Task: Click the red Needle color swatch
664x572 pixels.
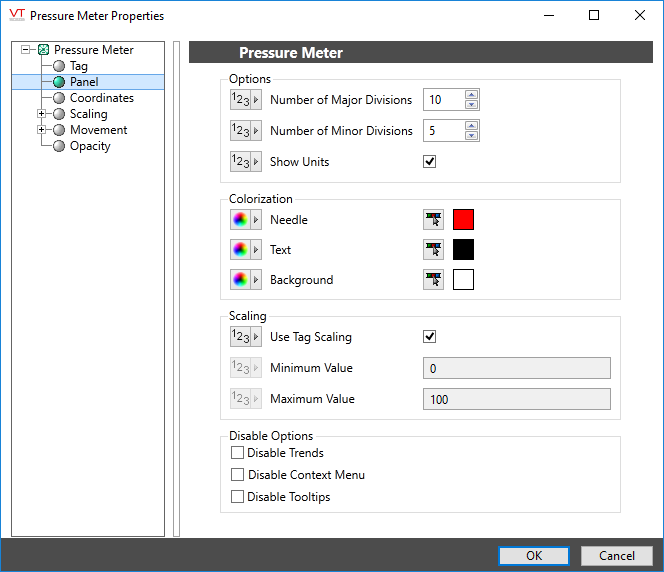Action: 463,220
